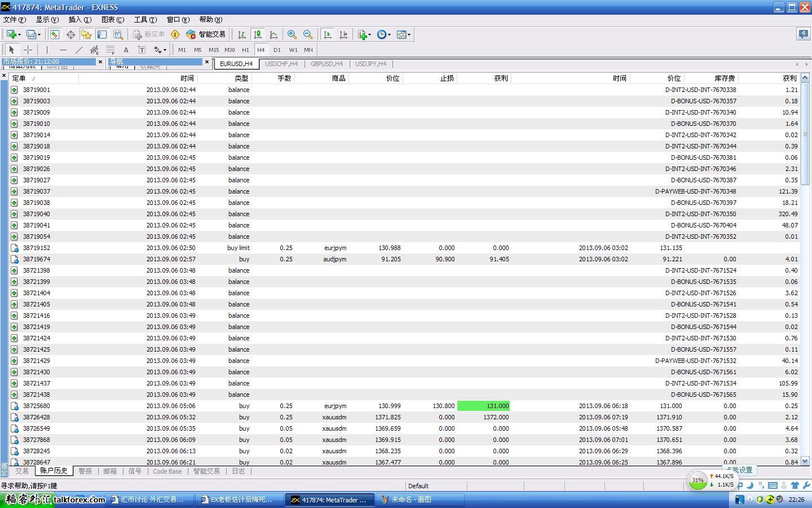Switch to line chart icon
Viewport: 812px width, 508px height.
tap(273, 34)
